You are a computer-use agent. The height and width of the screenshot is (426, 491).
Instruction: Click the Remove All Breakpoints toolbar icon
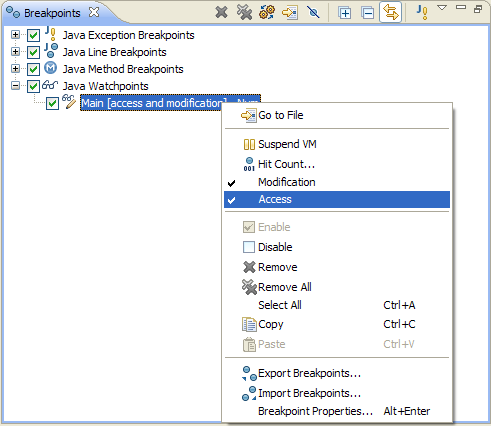pos(244,13)
